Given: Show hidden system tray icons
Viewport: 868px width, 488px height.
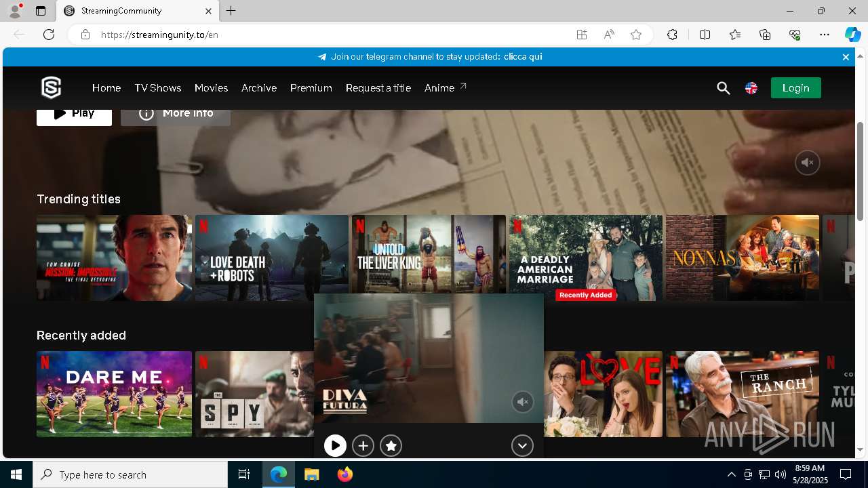Looking at the screenshot, I should pos(731,474).
